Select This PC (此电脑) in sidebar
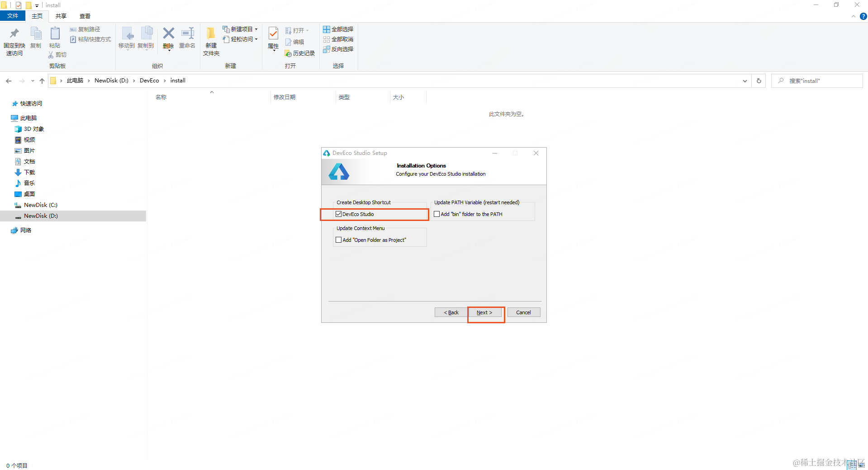Screen dimensions: 868x470 (28, 118)
